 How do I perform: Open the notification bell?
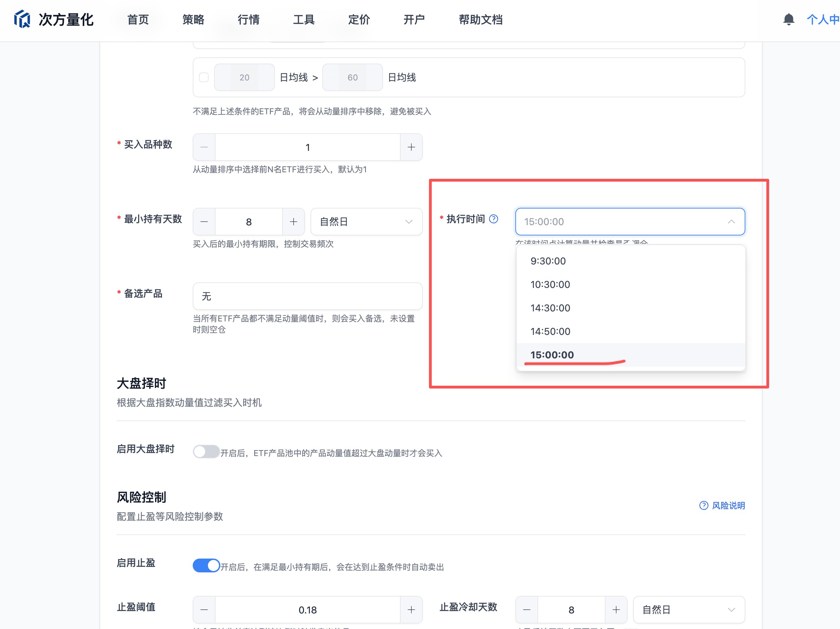click(x=789, y=19)
